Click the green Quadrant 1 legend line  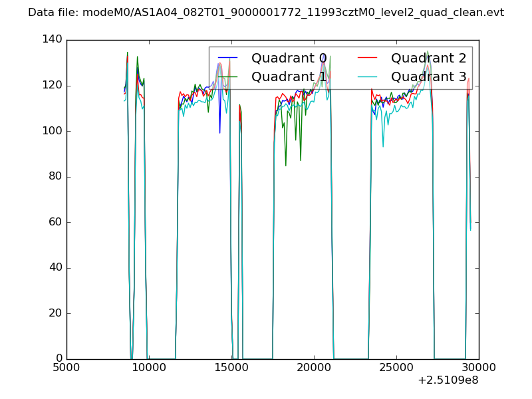[x=228, y=77]
